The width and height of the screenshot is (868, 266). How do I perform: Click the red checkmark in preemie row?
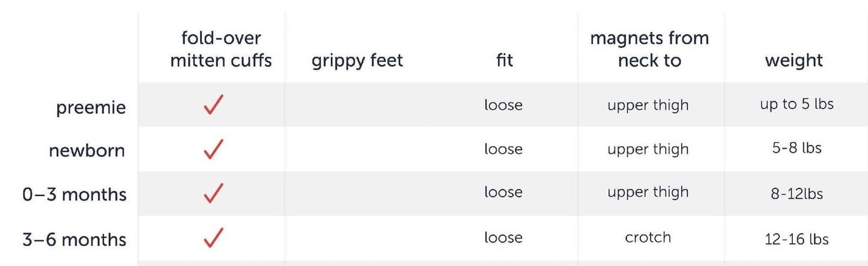213,105
